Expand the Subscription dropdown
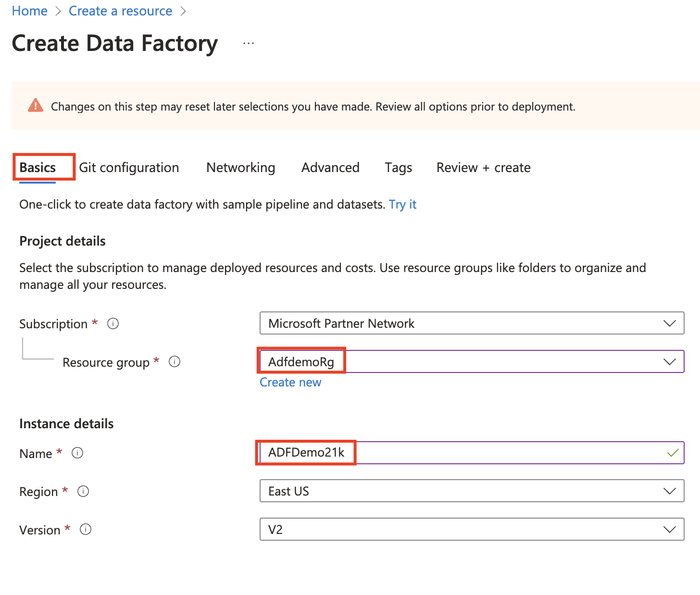The width and height of the screenshot is (700, 595). coord(471,323)
